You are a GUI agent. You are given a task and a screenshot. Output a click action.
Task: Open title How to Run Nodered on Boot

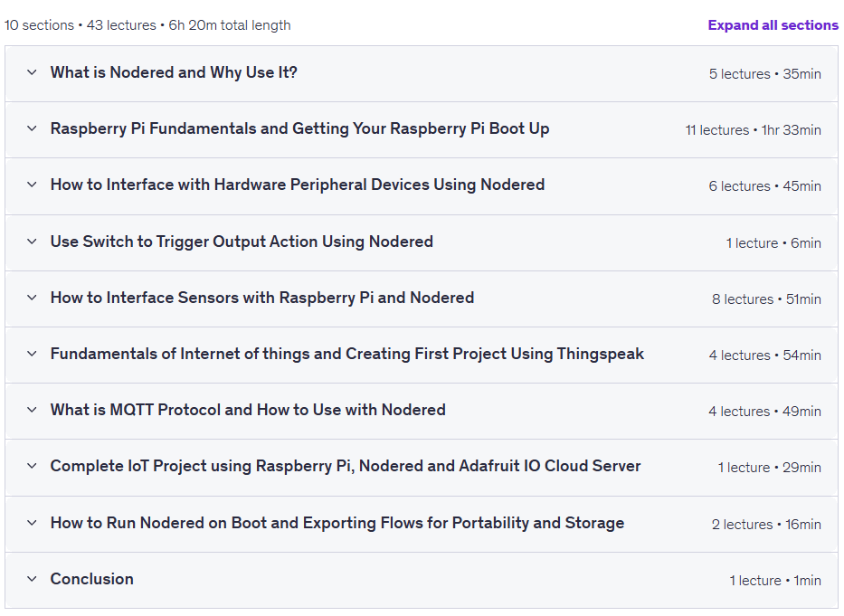point(337,523)
